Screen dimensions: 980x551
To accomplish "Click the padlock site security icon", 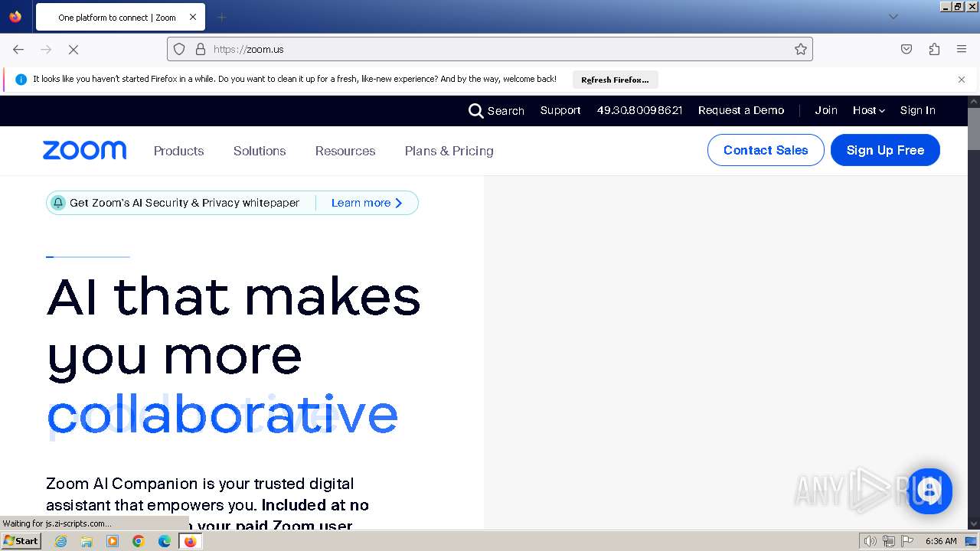I will 201,49.
